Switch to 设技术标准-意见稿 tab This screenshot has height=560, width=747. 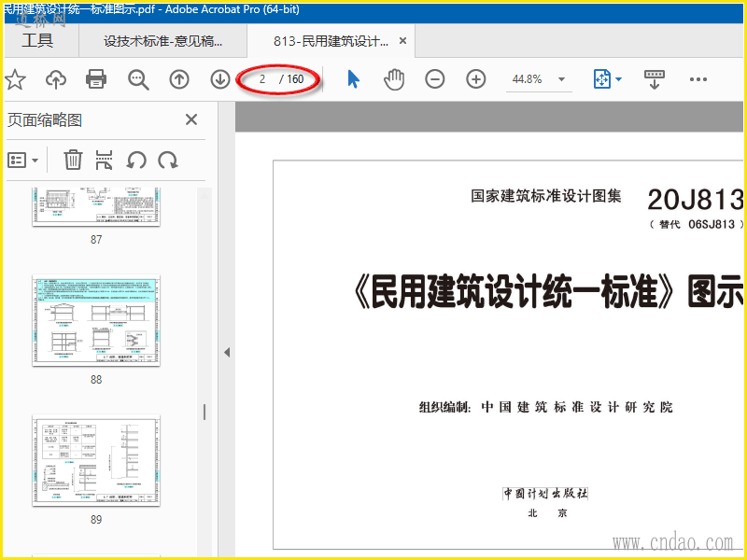[x=162, y=41]
